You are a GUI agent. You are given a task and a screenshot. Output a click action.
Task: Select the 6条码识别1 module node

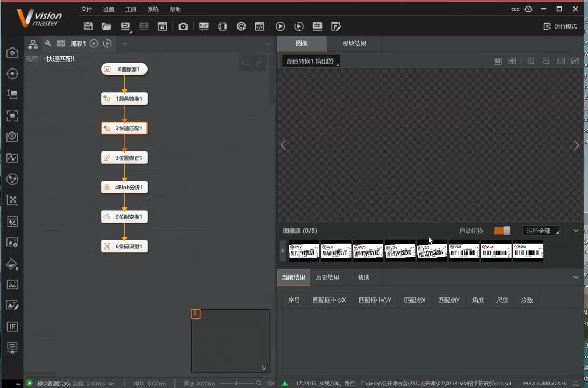click(124, 246)
